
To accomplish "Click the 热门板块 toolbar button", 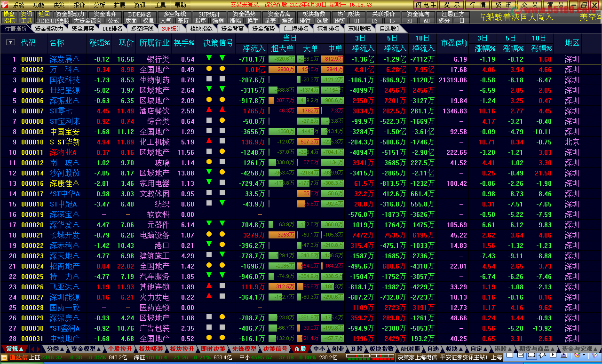I will [348, 14].
